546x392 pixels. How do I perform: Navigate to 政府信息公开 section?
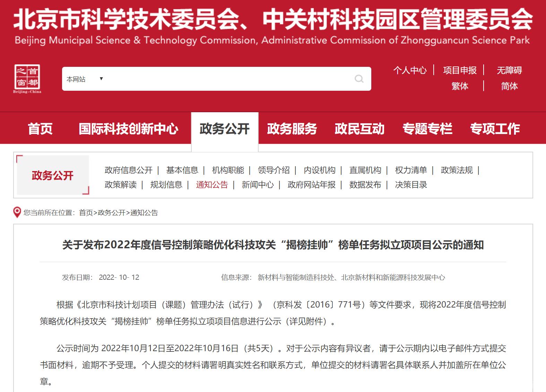(x=128, y=170)
